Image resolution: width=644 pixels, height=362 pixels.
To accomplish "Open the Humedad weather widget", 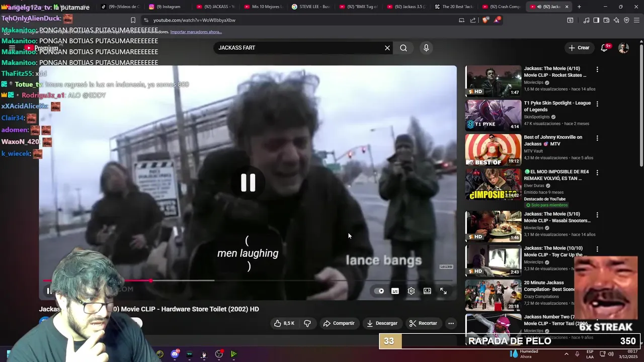I will tap(524, 354).
